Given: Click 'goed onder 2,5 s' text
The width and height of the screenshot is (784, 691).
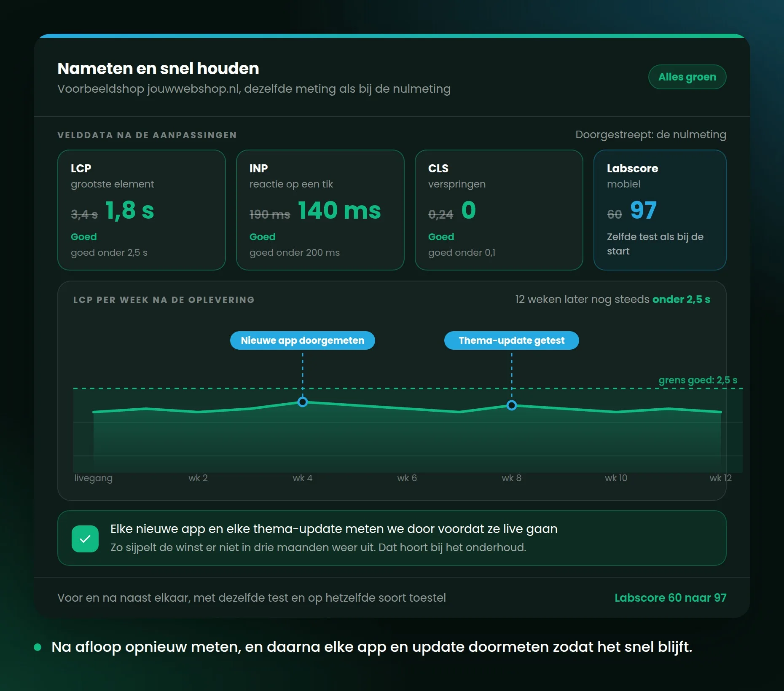Looking at the screenshot, I should tap(109, 252).
